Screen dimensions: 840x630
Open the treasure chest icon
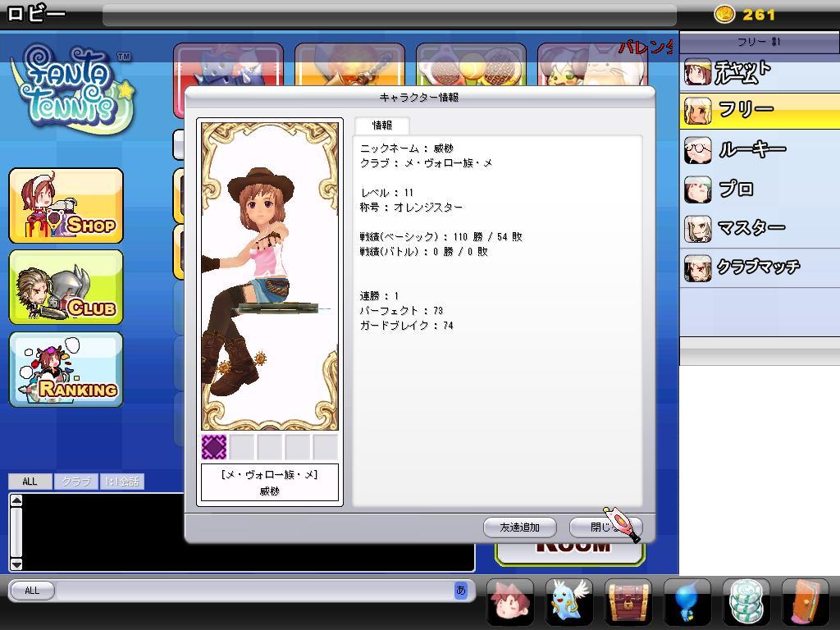tap(628, 600)
